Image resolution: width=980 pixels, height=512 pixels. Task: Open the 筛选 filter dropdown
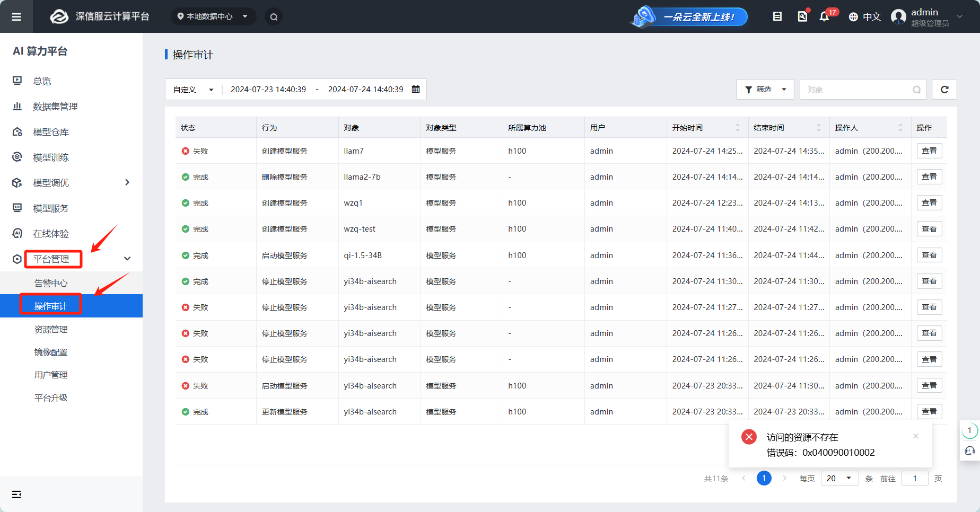(765, 90)
